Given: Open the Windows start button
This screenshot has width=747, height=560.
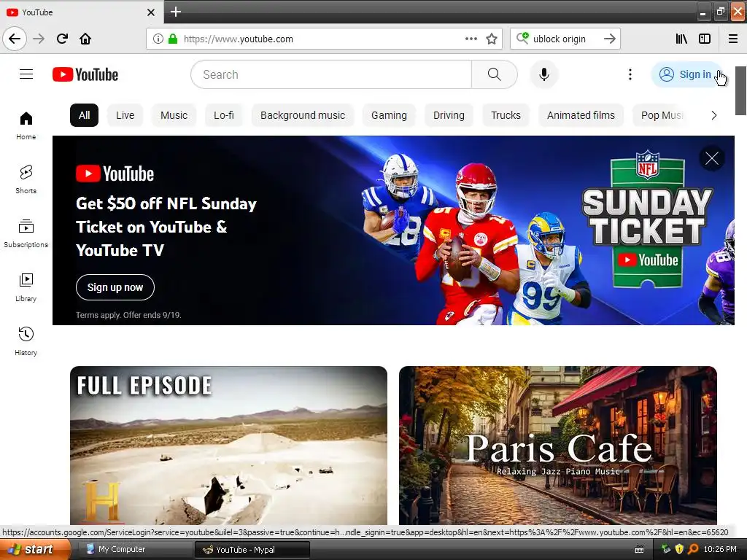Looking at the screenshot, I should [x=35, y=549].
